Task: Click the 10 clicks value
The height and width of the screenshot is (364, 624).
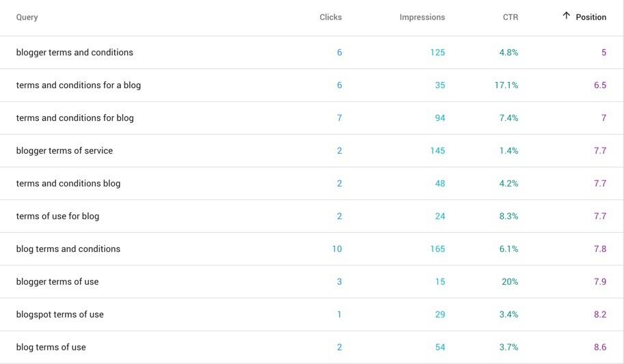Action: [337, 249]
